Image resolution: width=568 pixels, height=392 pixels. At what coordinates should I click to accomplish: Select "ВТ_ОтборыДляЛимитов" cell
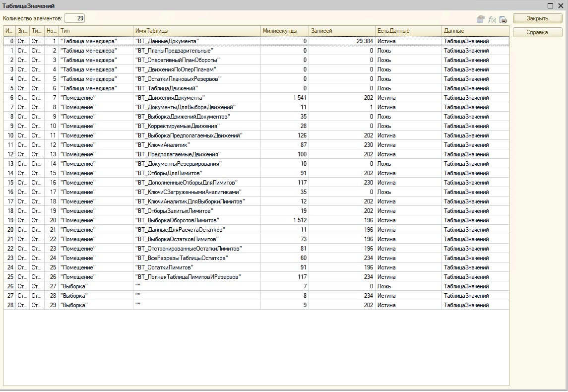[197, 173]
